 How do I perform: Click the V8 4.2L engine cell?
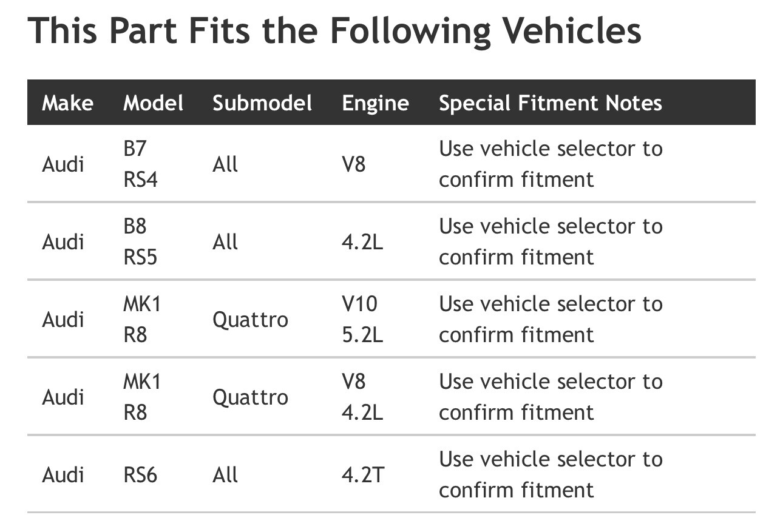[362, 397]
